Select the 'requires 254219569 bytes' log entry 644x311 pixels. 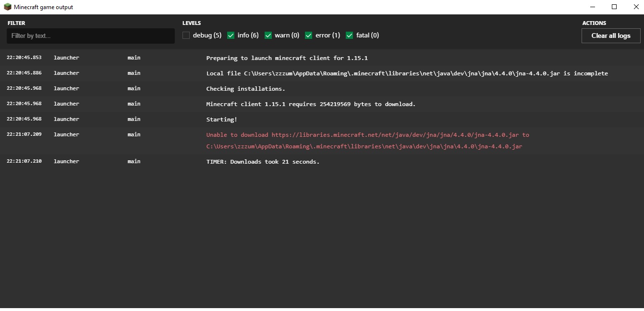click(311, 104)
